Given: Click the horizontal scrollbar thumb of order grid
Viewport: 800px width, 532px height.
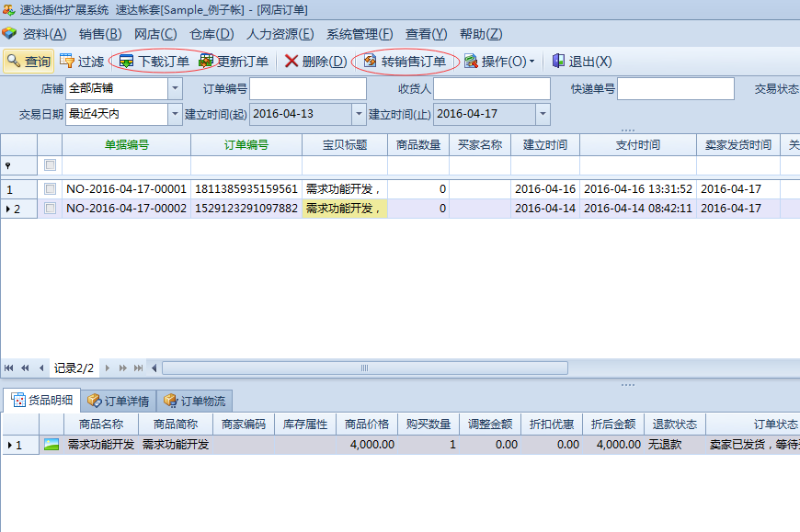Looking at the screenshot, I should tap(365, 368).
